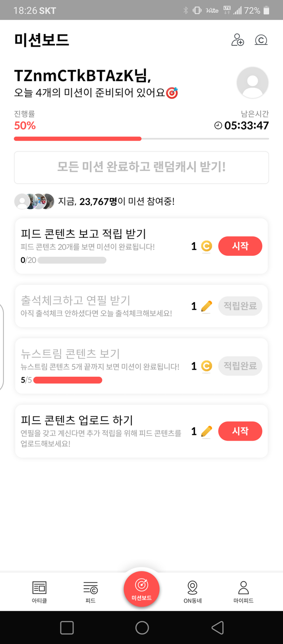The image size is (283, 644).
Task: Tap the profile avatar picture
Action: click(x=252, y=83)
